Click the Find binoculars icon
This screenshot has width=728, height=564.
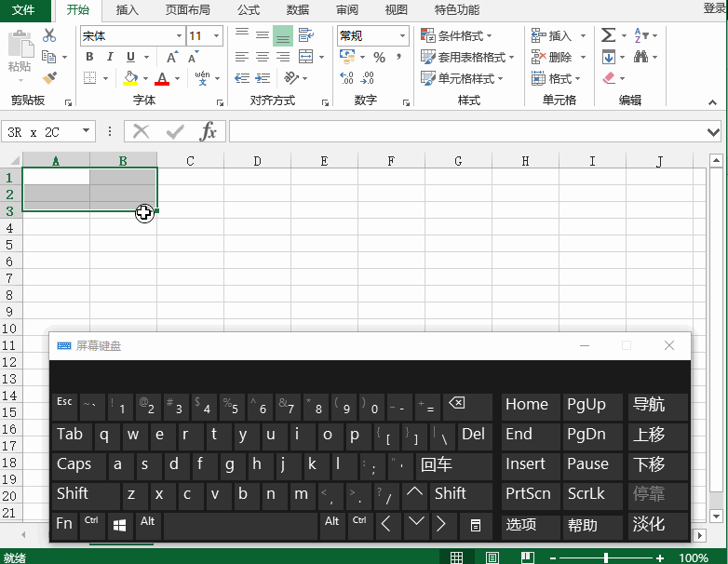[640, 58]
